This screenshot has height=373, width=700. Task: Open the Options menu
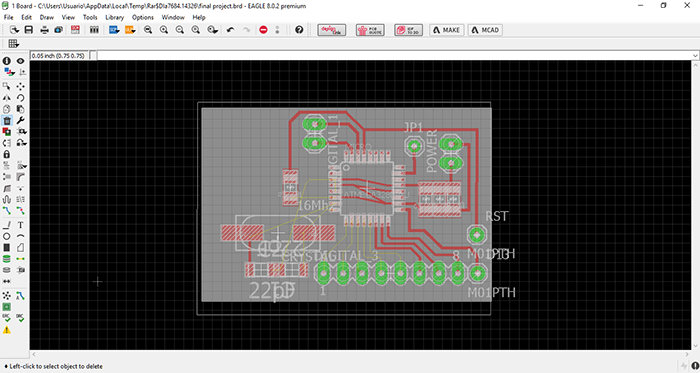[x=143, y=17]
